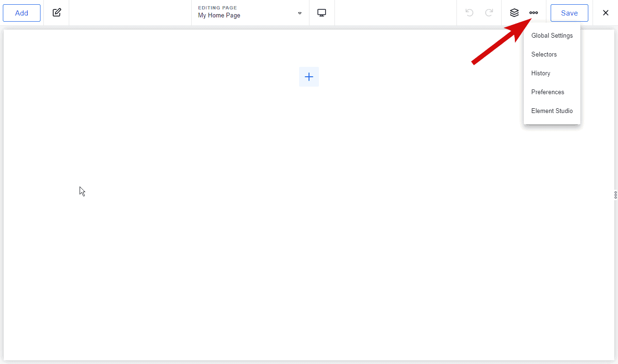
Task: Choose Selectors in the dropdown menu
Action: [544, 55]
